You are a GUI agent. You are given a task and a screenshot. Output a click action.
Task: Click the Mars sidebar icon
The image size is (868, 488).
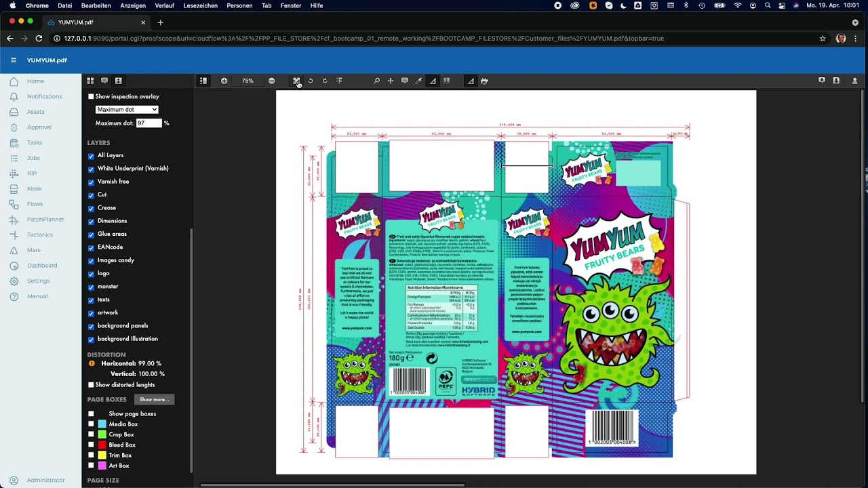pos(14,250)
